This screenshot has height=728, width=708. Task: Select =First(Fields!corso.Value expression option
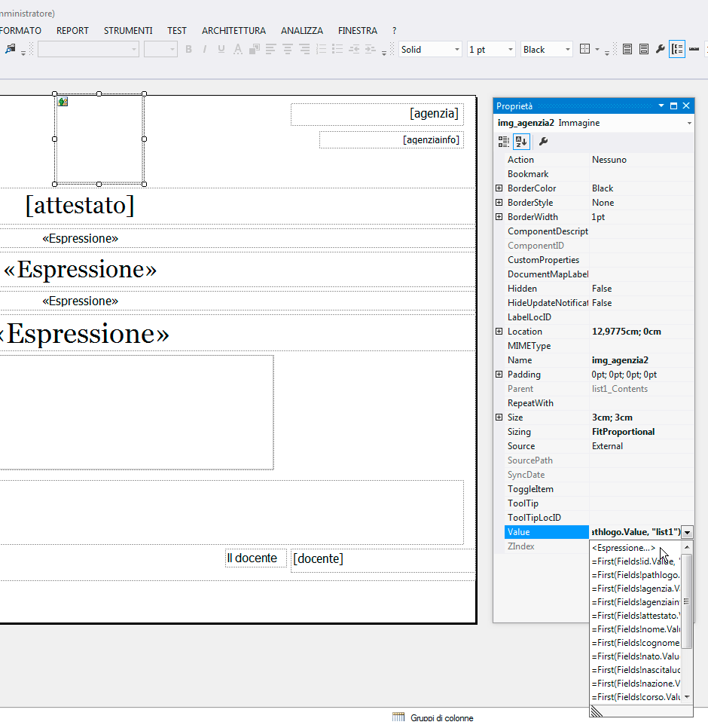636,697
